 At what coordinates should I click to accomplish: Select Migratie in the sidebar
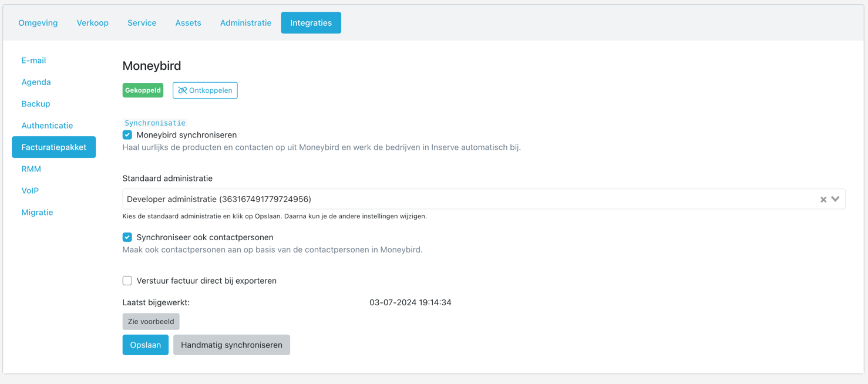tap(37, 213)
